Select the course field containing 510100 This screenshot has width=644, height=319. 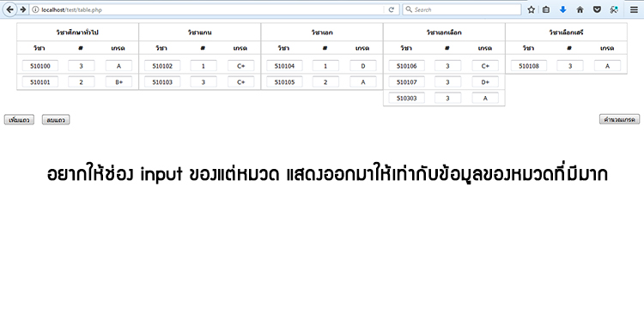pos(40,66)
